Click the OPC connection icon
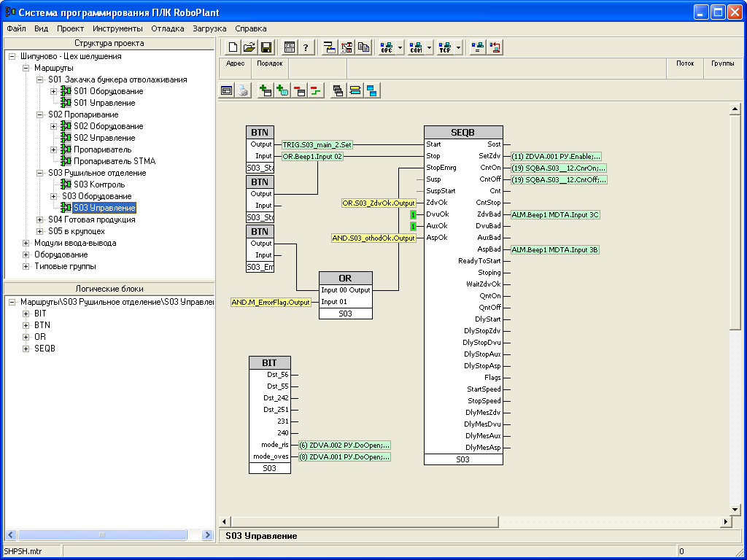747x560 pixels. [387, 48]
